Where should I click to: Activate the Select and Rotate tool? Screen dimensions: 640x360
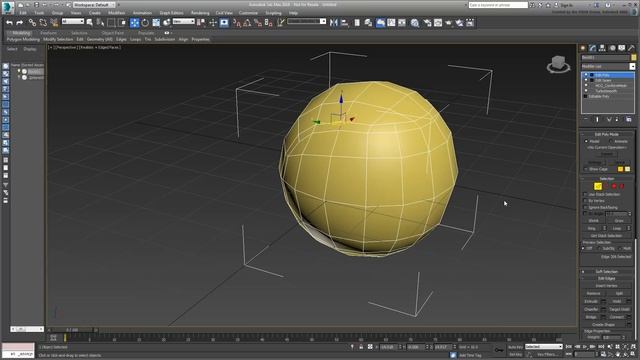(145, 22)
